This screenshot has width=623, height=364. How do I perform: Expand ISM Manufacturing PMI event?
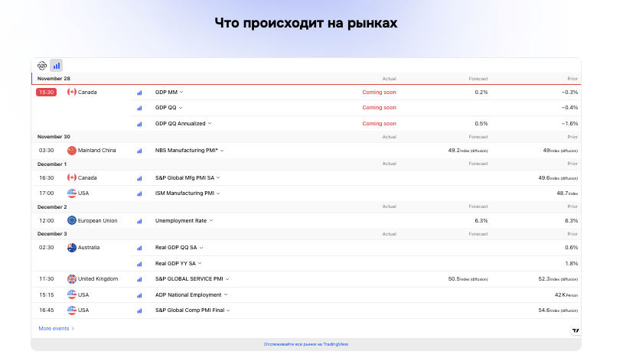click(218, 193)
